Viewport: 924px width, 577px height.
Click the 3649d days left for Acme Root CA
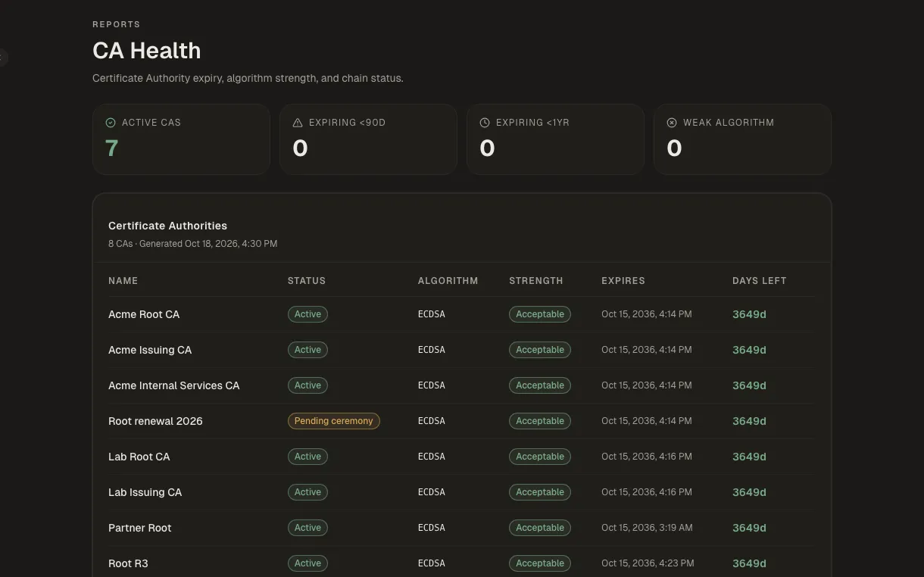749,314
